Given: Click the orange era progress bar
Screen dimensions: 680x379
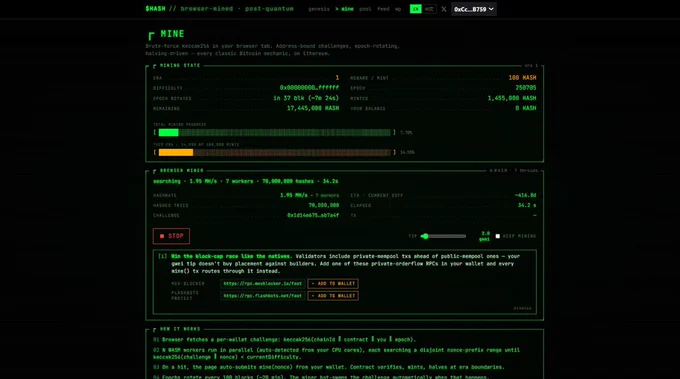Looking at the screenshot, I should coord(274,152).
